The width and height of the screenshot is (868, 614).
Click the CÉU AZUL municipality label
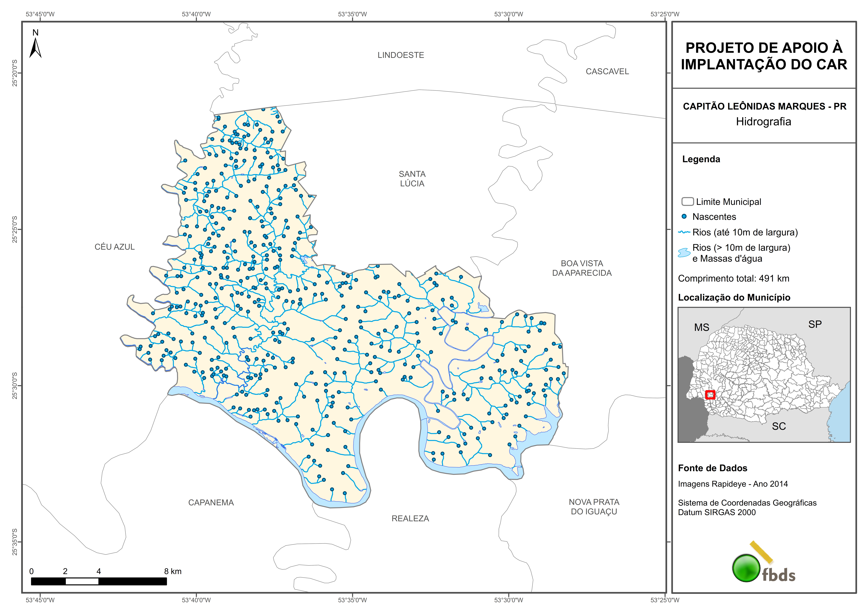(115, 247)
